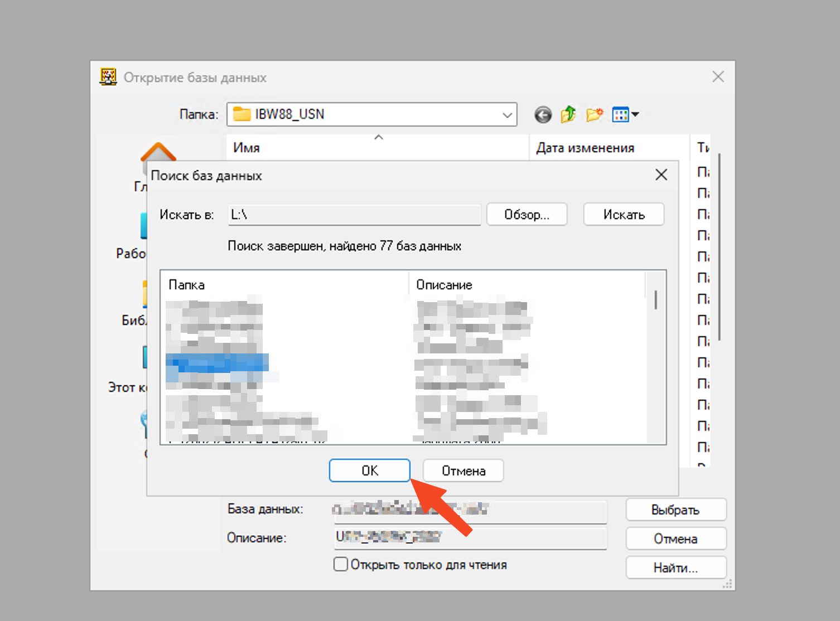Expand the Папка IBW88_USN dropdown
Viewport: 840px width, 621px height.
(x=506, y=115)
